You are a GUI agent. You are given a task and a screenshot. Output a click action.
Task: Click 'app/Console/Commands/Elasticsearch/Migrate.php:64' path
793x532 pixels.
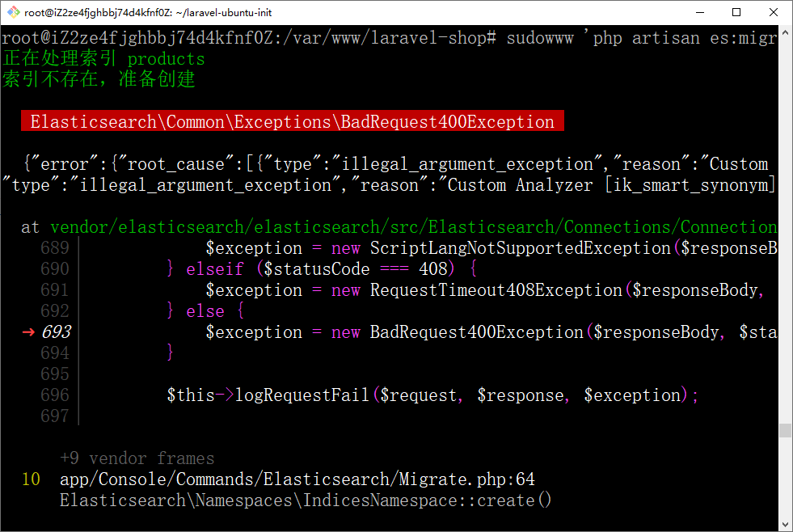[x=297, y=479]
